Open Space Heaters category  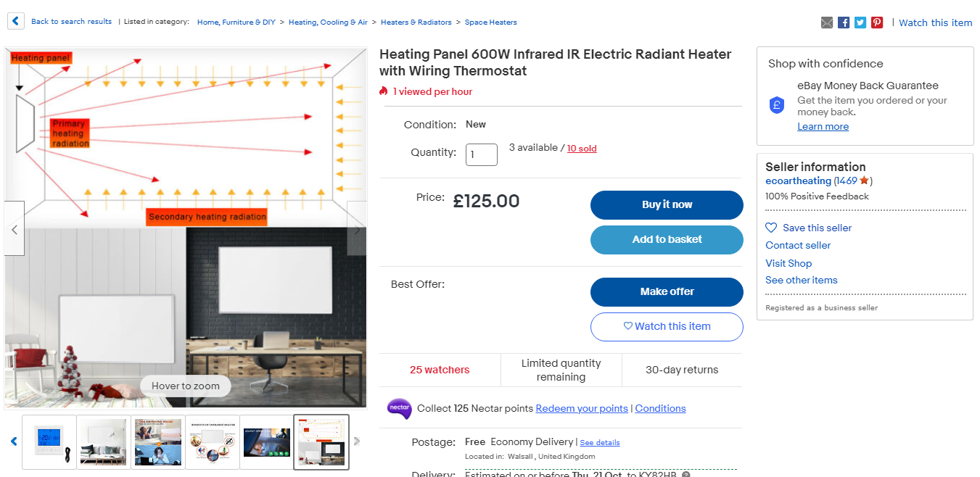pos(491,22)
